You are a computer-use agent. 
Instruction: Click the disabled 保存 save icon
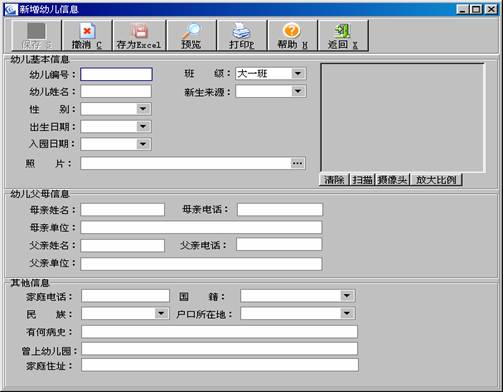[36, 31]
